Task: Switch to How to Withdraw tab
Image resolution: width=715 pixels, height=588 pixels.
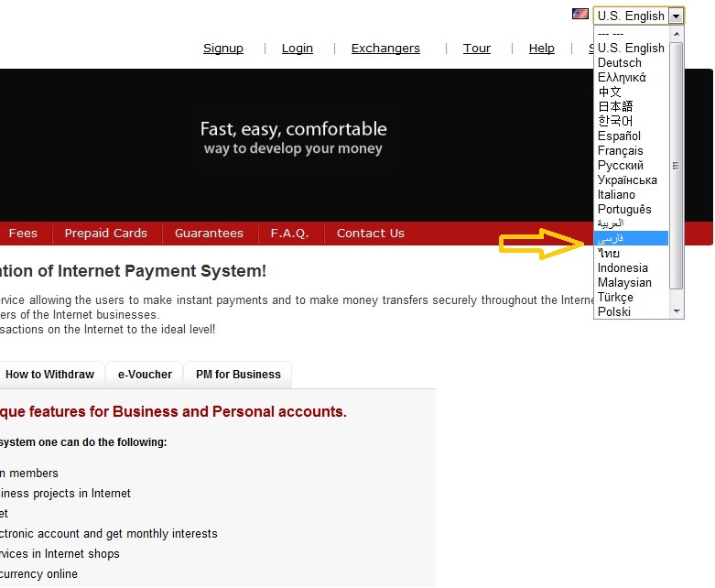Action: pos(49,375)
